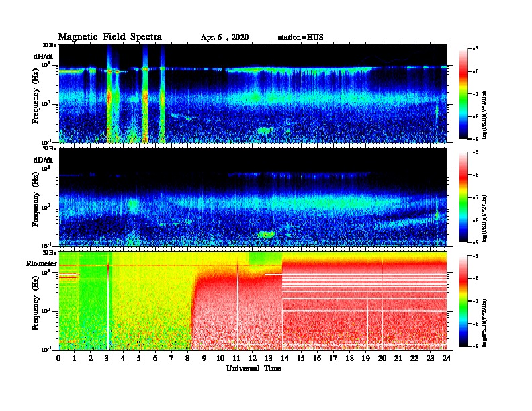Click hour tick label "21" on time axis
Viewport: 532px width, 411px height.
(x=398, y=358)
